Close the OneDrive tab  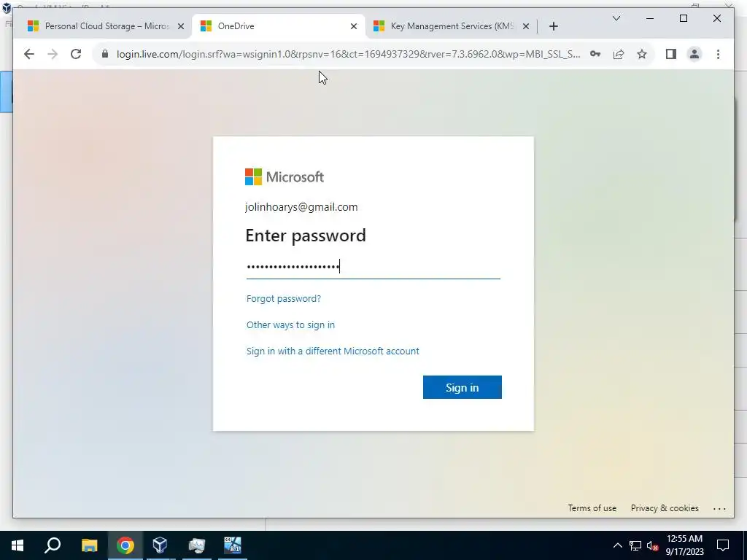point(354,27)
